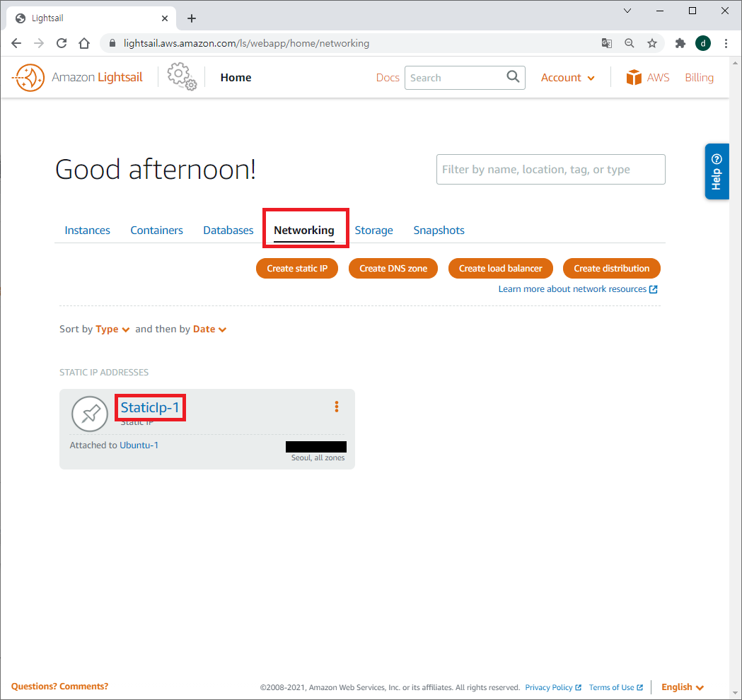
Task: Click the page scrollbar down arrow
Action: tap(735, 694)
